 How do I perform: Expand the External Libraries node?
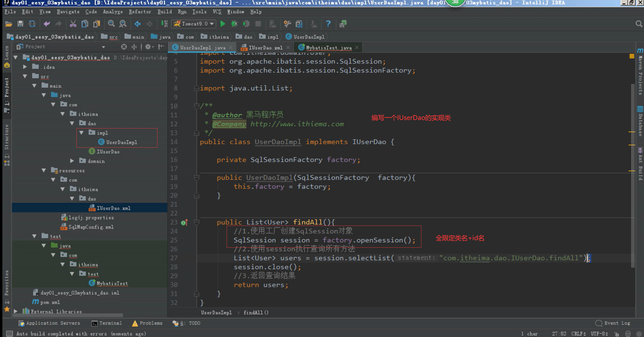[15, 311]
